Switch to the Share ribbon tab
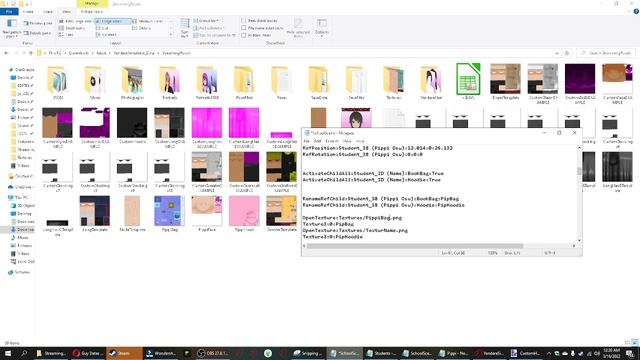This screenshot has width=640, height=360. 48,11
